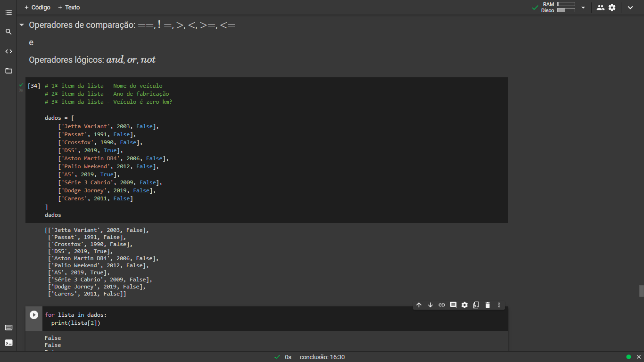Click the first False output line
The image size is (644, 362).
pyautogui.click(x=53, y=338)
